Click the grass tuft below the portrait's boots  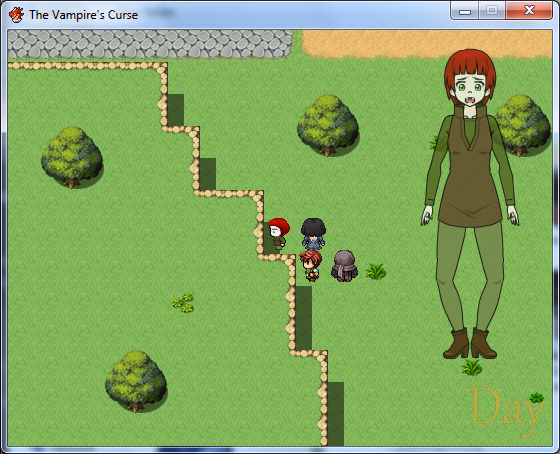(x=472, y=367)
